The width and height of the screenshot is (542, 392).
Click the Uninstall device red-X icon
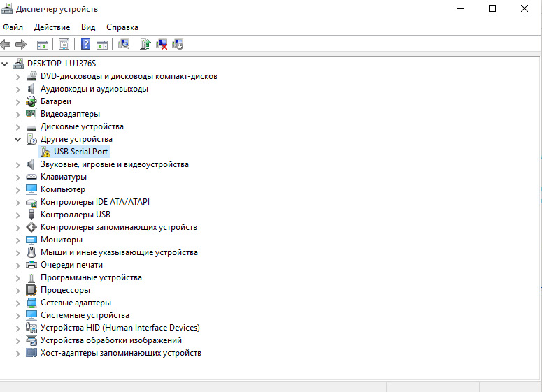[162, 44]
